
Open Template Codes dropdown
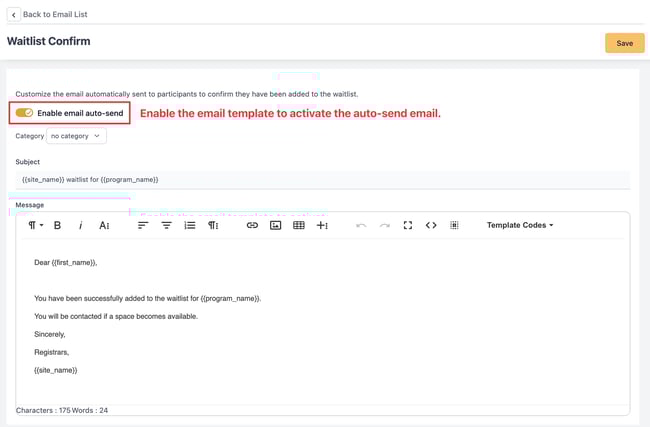point(520,225)
